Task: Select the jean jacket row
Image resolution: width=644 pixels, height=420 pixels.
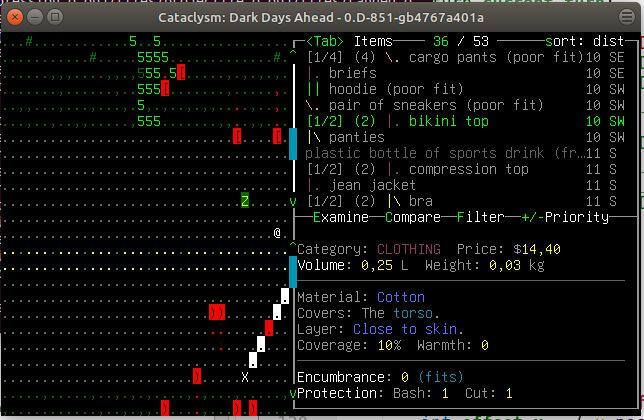Action: (x=466, y=185)
